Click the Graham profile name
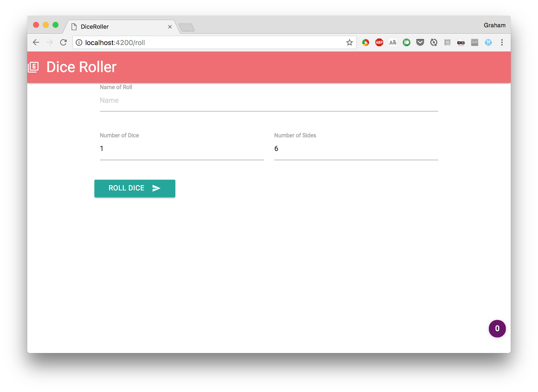The height and width of the screenshot is (392, 538). click(494, 25)
